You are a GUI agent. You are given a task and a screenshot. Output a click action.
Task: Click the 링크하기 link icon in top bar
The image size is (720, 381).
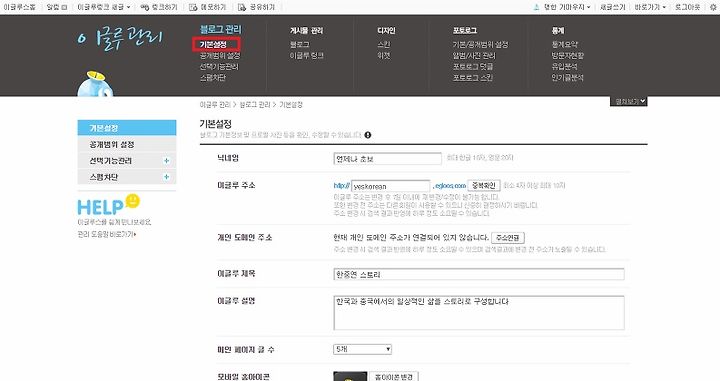point(145,7)
